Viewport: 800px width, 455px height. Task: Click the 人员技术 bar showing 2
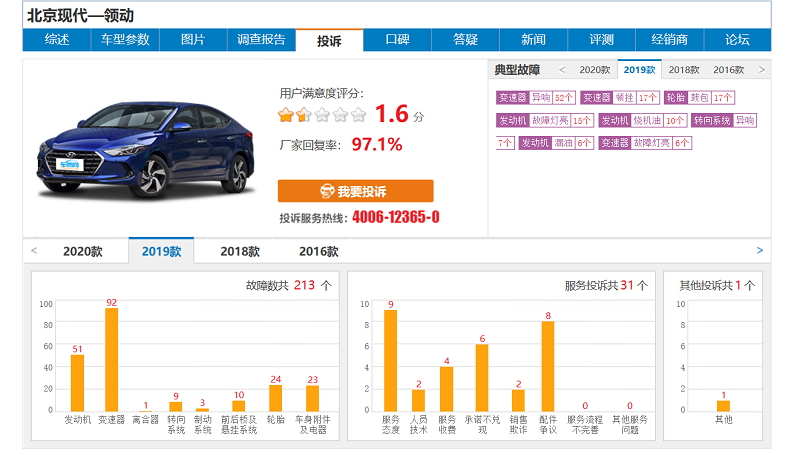coord(418,400)
